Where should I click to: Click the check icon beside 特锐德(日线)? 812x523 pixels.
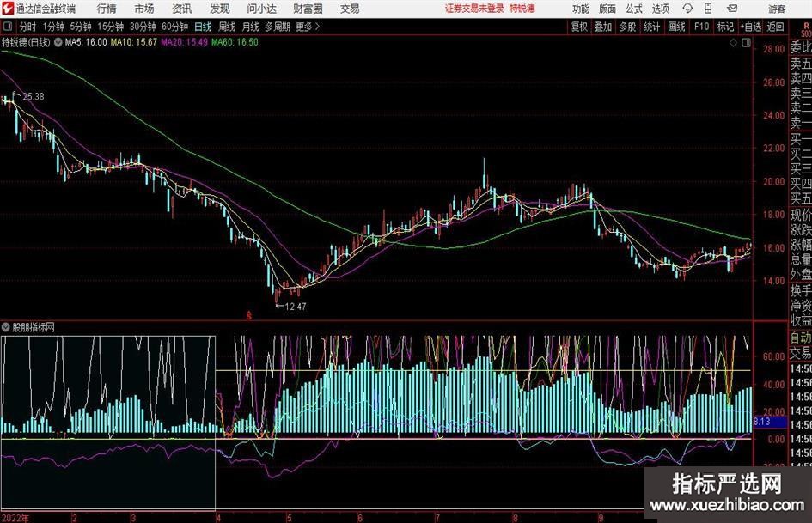pos(58,42)
